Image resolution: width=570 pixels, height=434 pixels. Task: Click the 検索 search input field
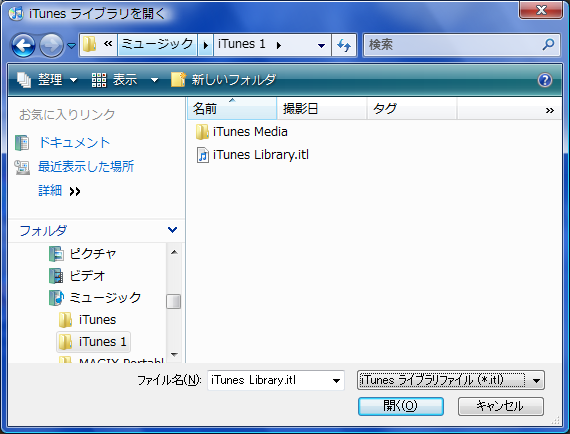453,45
